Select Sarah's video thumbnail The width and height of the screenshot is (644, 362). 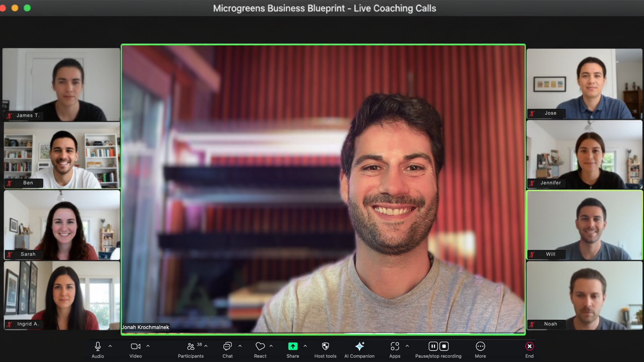[x=62, y=225]
